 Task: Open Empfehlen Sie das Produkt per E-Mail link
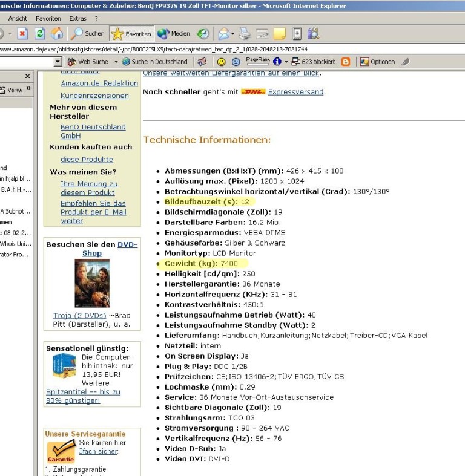point(93,212)
